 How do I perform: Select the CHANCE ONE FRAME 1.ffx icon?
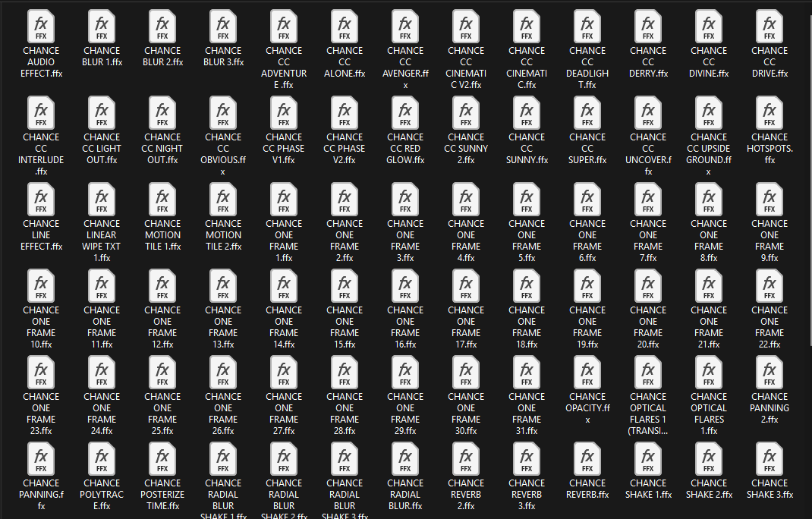coord(284,199)
